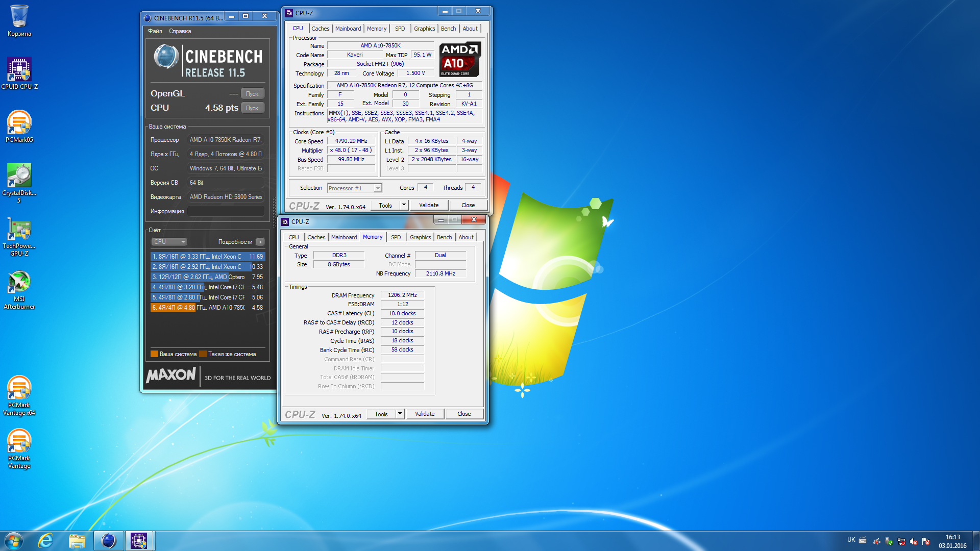Select ranking row 4Я/8П @ 3.20 ГГц Core i7
This screenshot has height=551, width=980.
click(x=207, y=287)
